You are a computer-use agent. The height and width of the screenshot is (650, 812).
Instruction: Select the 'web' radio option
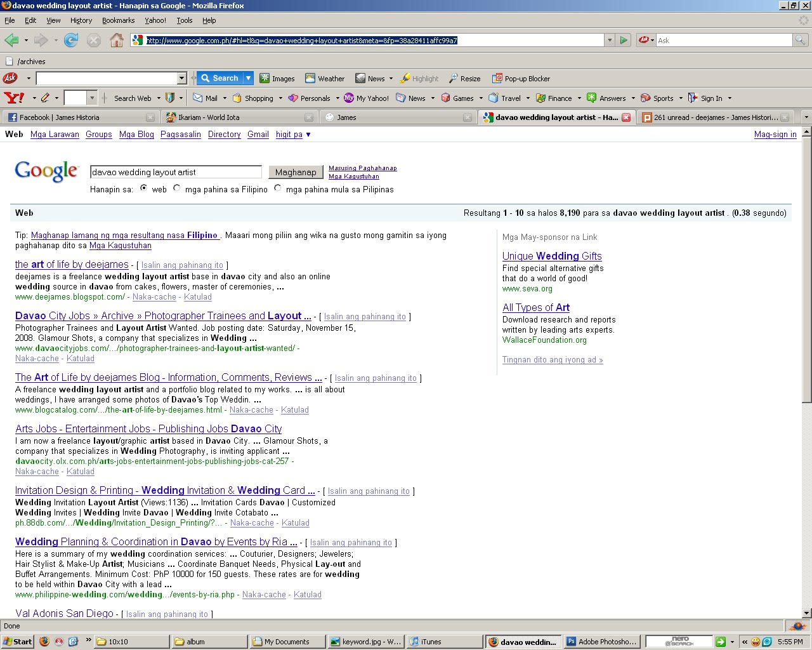tap(144, 189)
